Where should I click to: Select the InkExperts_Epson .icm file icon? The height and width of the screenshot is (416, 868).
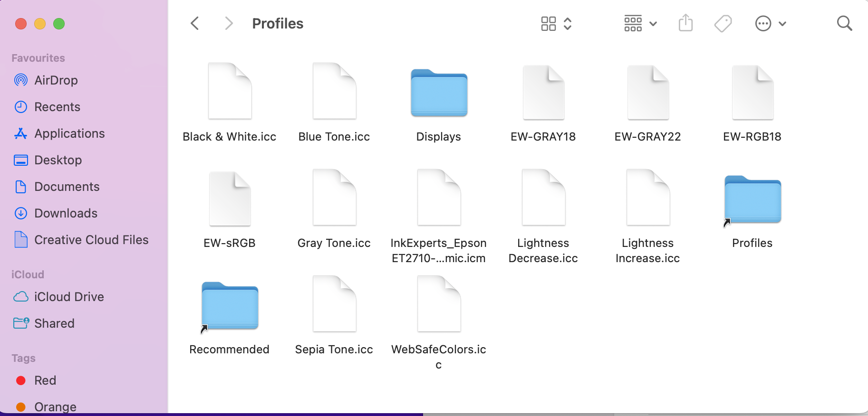pos(439,197)
